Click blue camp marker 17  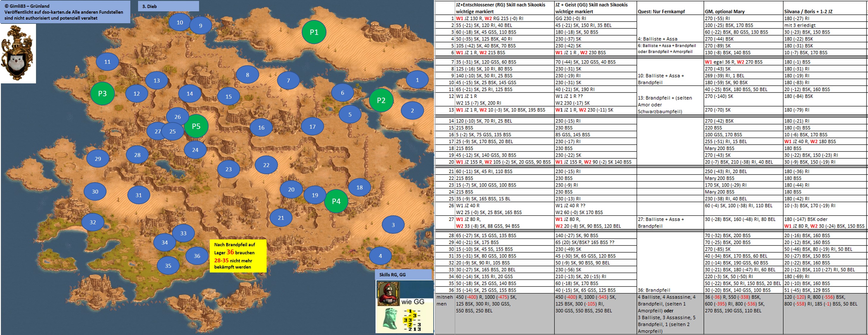pyautogui.click(x=312, y=127)
